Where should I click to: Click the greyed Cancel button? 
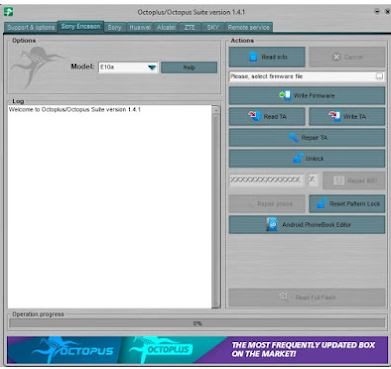pos(347,57)
